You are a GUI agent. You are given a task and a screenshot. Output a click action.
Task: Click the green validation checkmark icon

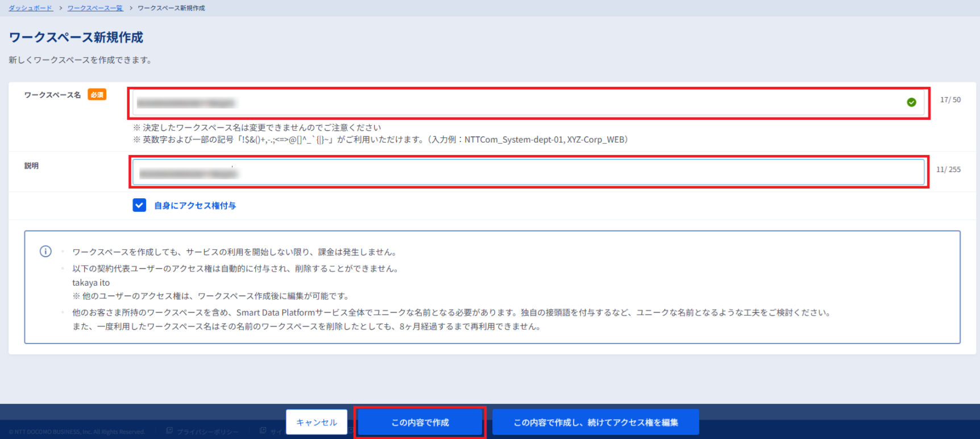(911, 102)
